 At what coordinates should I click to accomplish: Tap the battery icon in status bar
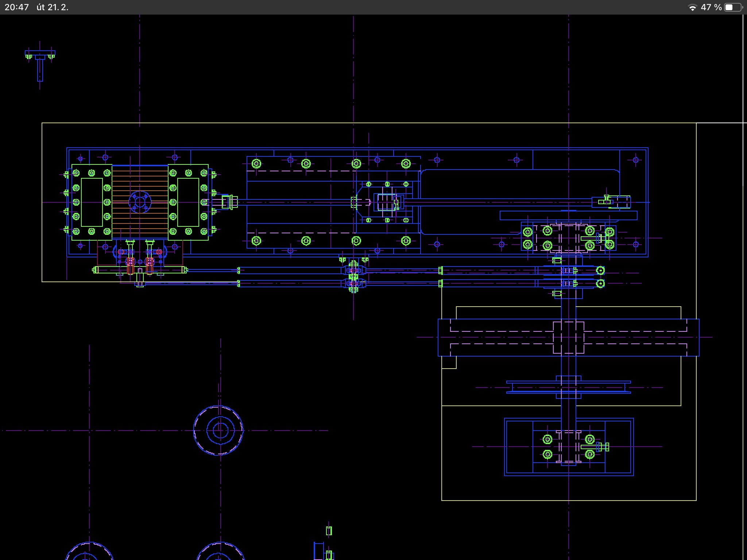(733, 8)
